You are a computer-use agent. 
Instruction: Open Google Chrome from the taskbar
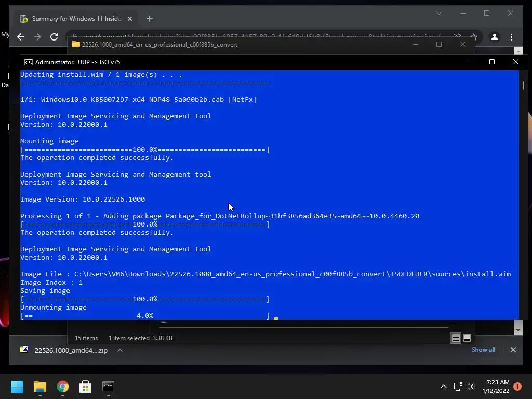click(63, 387)
